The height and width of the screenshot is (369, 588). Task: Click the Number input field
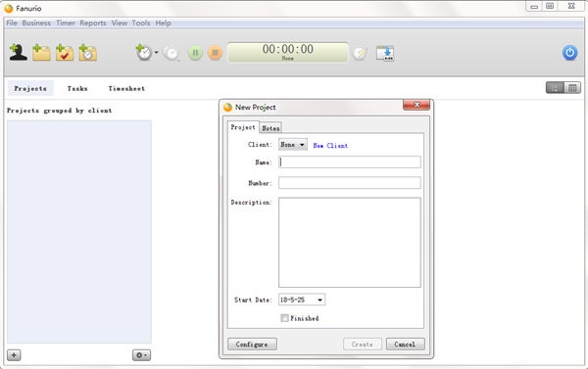coord(350,183)
